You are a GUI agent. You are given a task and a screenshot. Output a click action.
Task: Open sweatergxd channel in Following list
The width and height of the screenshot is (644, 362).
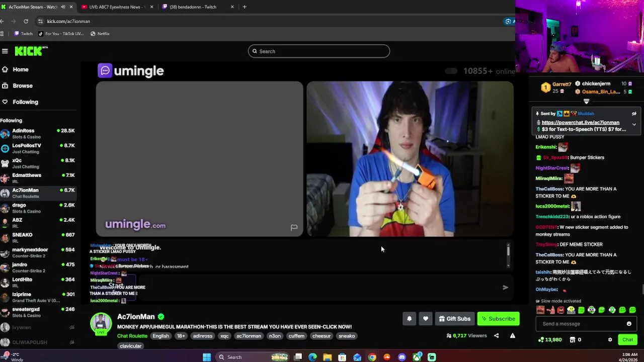(38, 312)
